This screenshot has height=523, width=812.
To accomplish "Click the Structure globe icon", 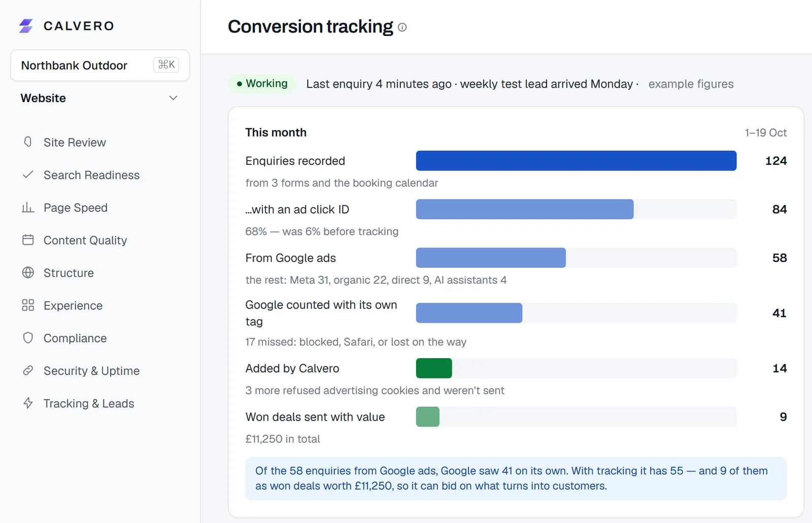I will click(28, 272).
